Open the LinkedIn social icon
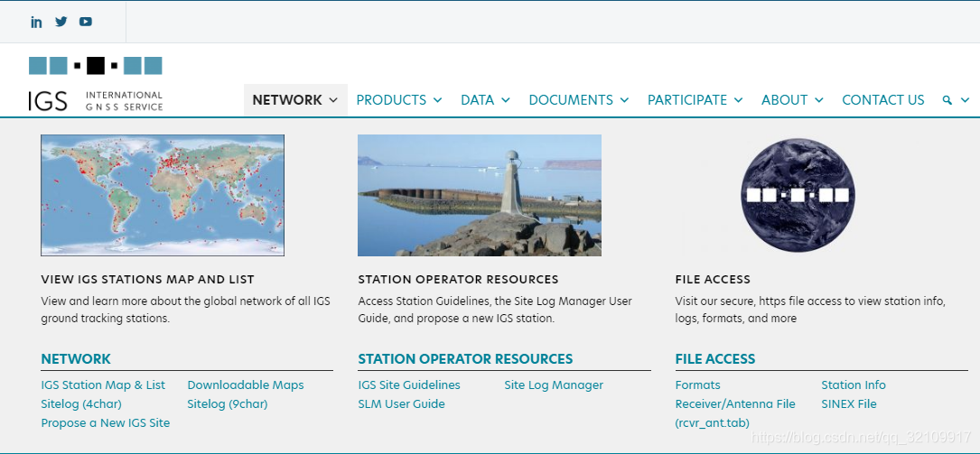980x454 pixels. pyautogui.click(x=36, y=22)
